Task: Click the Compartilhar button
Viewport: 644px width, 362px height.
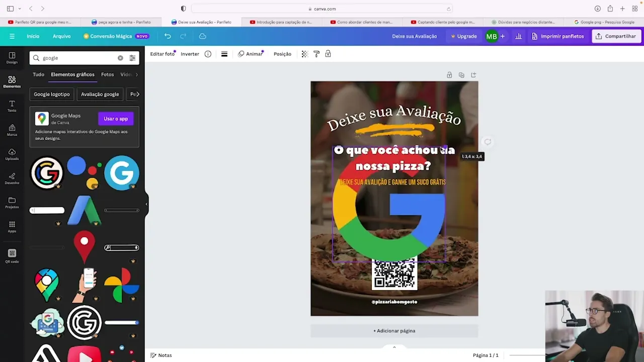Action: point(616,36)
